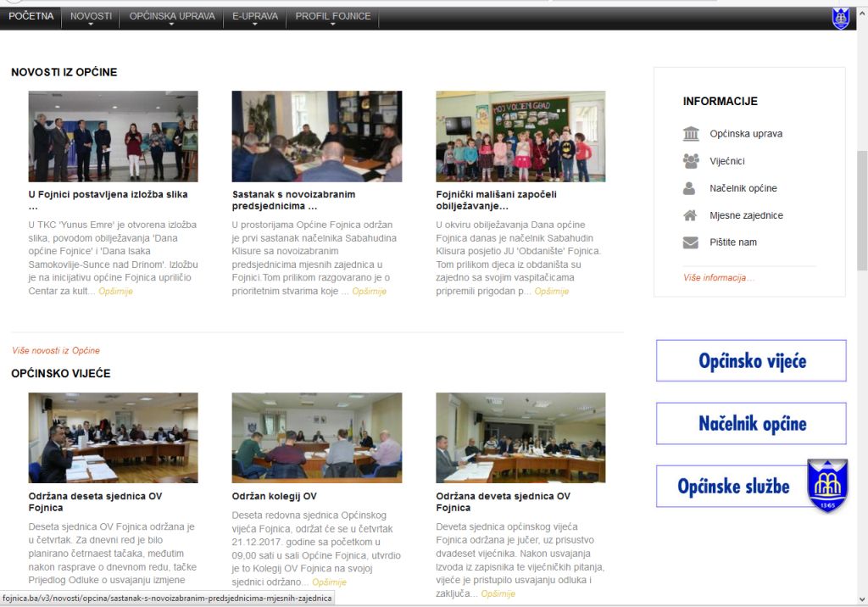Open the Profil Fojnice menu
Image resolution: width=868 pixels, height=607 pixels.
332,17
